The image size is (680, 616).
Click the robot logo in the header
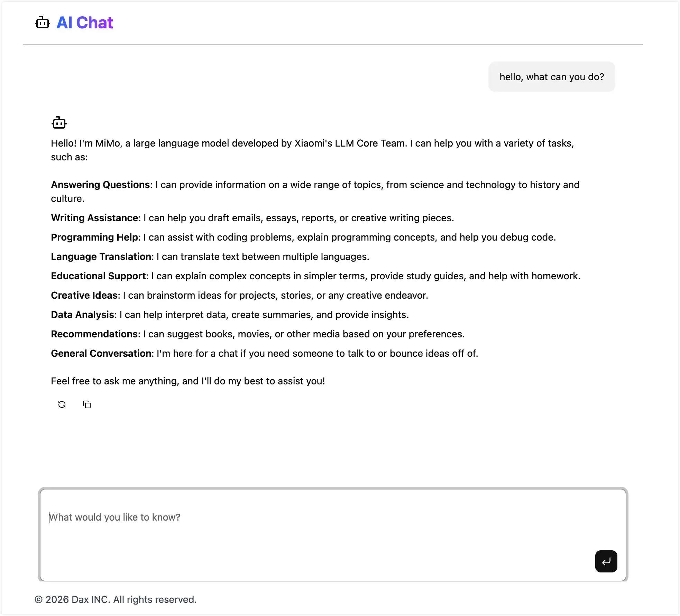tap(43, 23)
